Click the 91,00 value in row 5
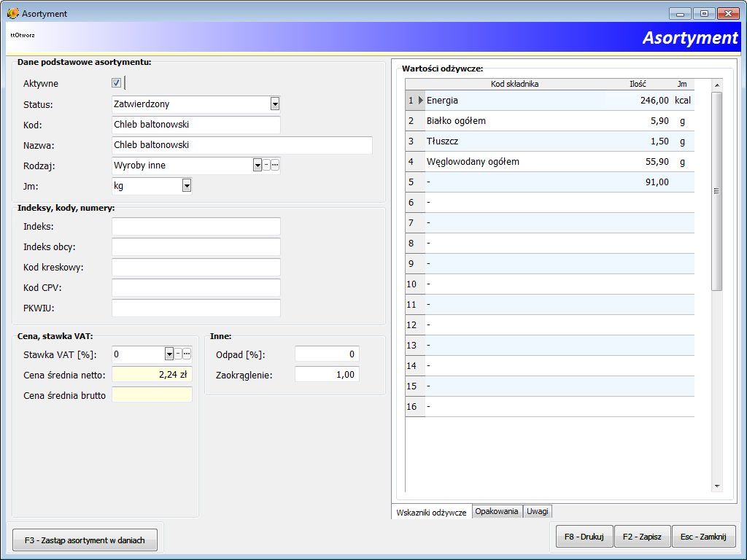The height and width of the screenshot is (560, 747). [657, 182]
